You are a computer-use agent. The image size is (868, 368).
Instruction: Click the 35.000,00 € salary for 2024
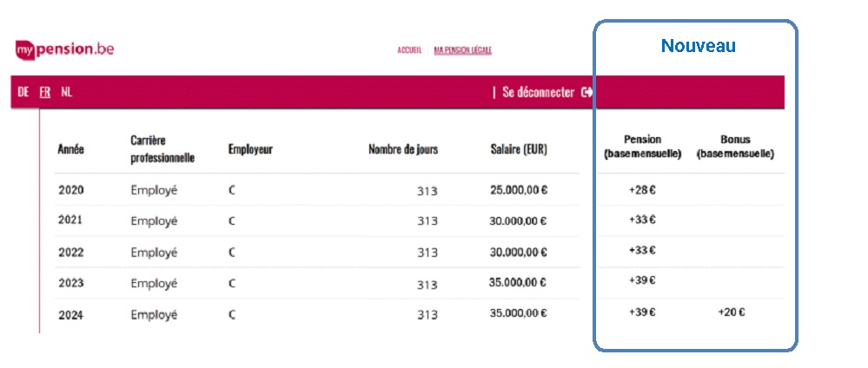coord(519,314)
